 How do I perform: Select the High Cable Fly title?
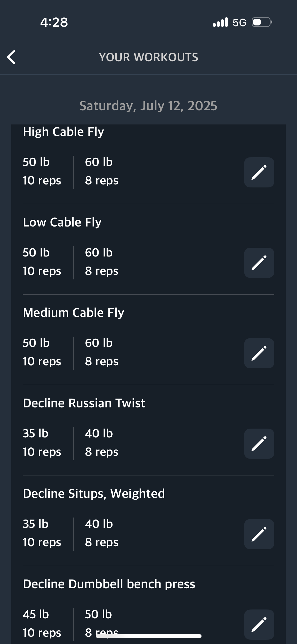(63, 132)
